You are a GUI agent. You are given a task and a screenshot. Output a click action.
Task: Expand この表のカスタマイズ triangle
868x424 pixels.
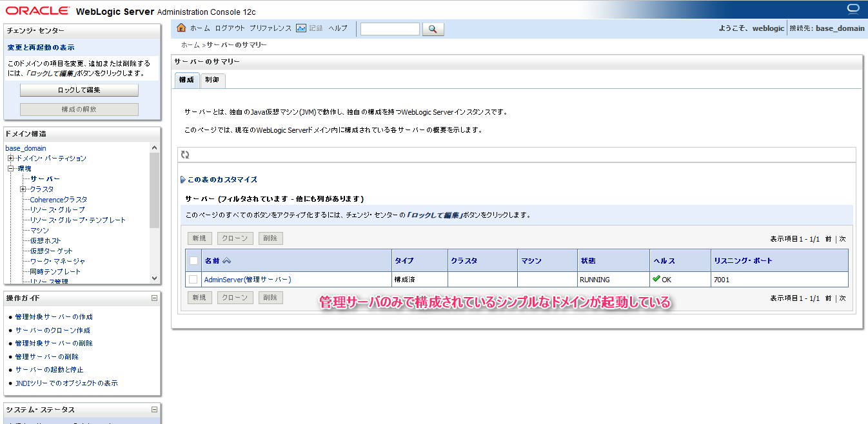[183, 180]
